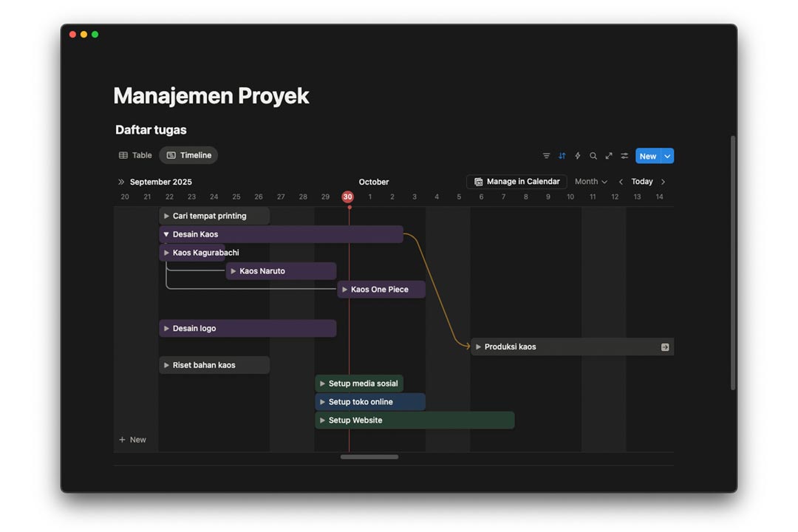The height and width of the screenshot is (532, 798).
Task: Click double chevron beside September 2025
Action: coord(121,182)
